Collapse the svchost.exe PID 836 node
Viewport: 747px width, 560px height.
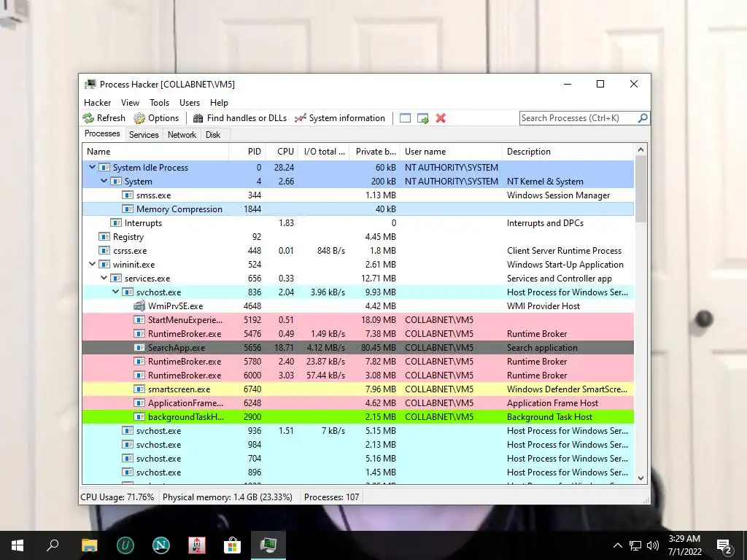click(116, 292)
